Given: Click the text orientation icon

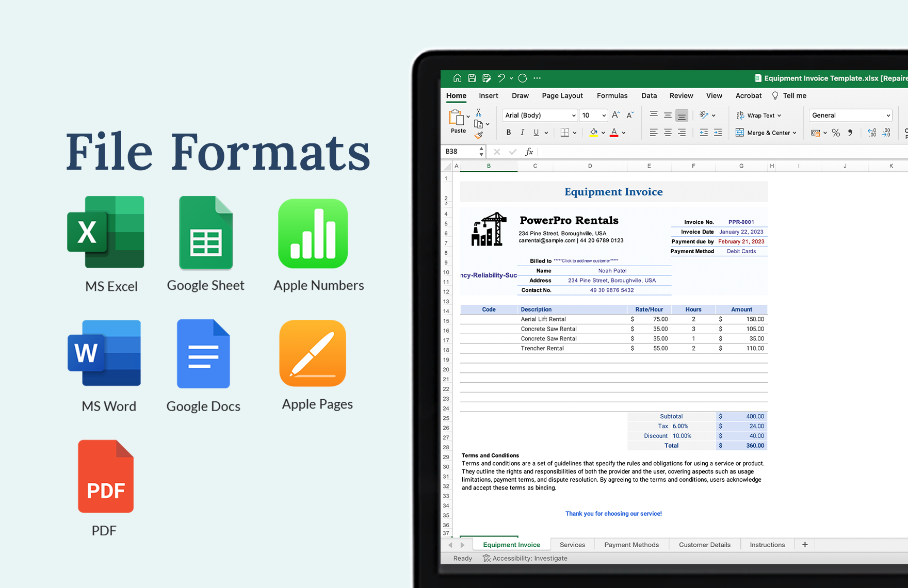Looking at the screenshot, I should coord(704,115).
